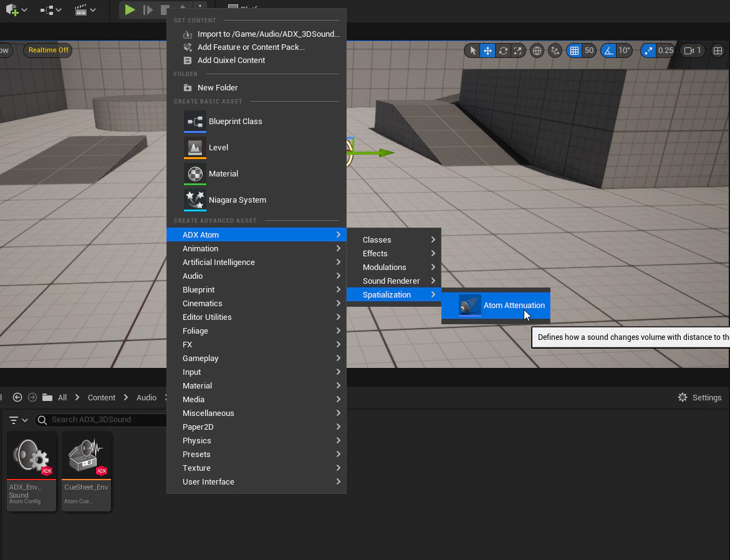Activate the Rotate gizmo tool
730x560 pixels.
pos(503,51)
